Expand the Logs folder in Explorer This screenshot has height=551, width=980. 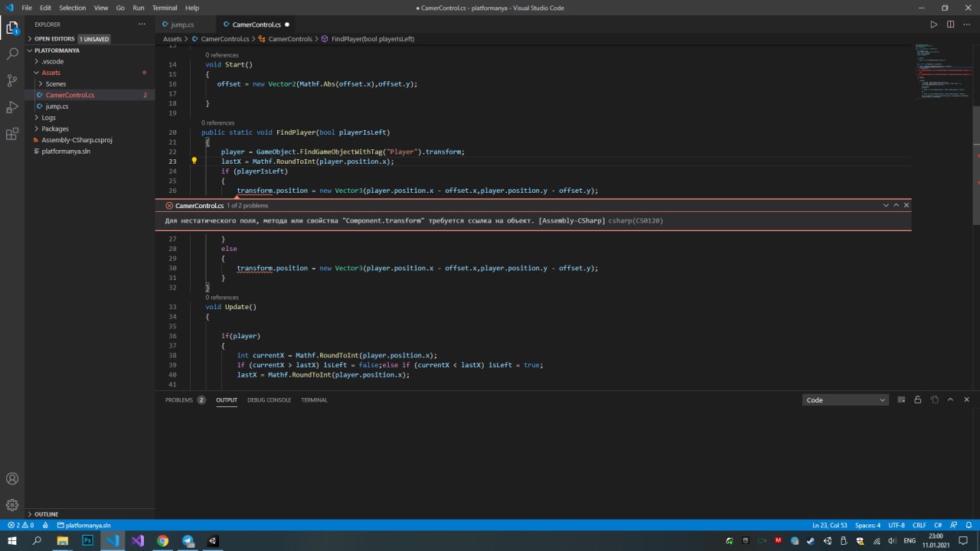[49, 118]
